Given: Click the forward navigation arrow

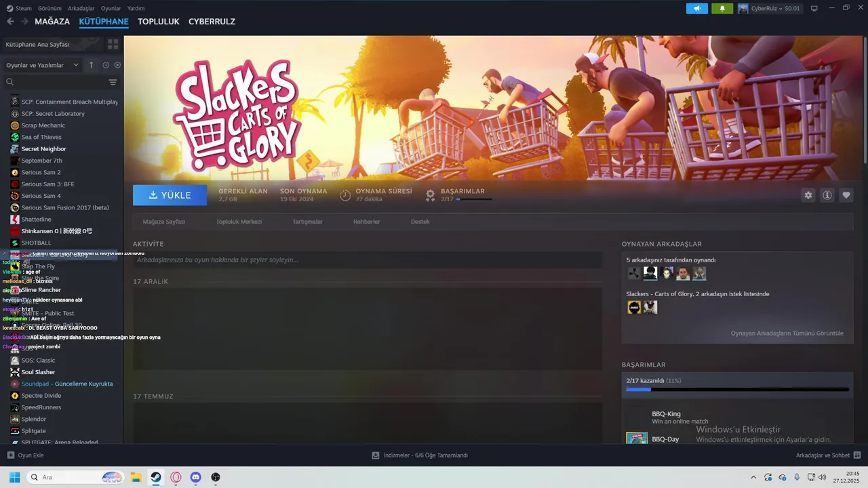Looking at the screenshot, I should (x=24, y=22).
